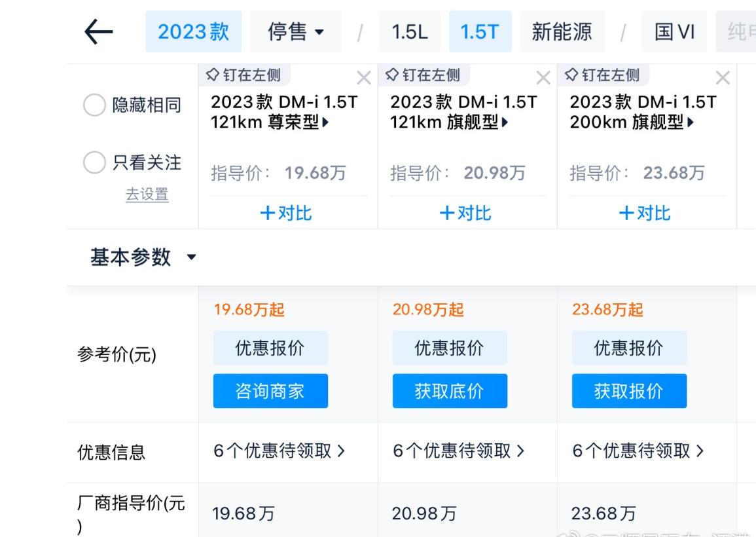
Task: Click the 厂商指导价(元) row label
Action: (131, 514)
